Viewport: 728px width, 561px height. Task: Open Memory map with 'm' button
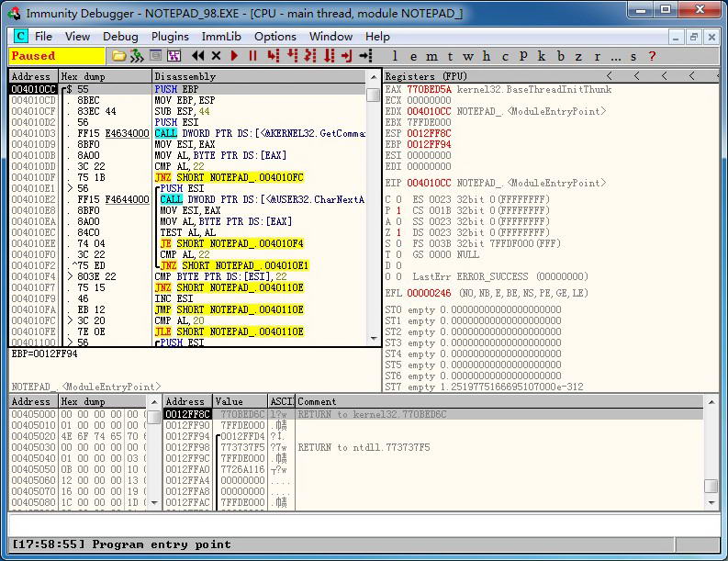pyautogui.click(x=431, y=56)
